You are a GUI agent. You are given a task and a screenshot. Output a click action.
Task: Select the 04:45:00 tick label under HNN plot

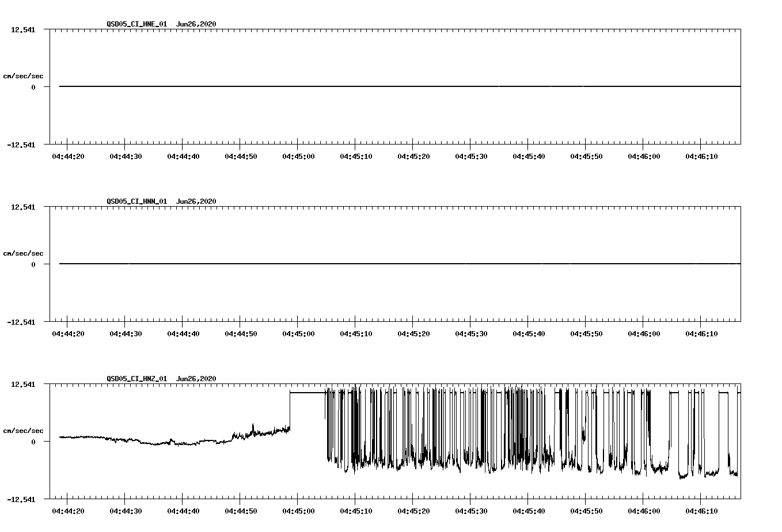(298, 334)
